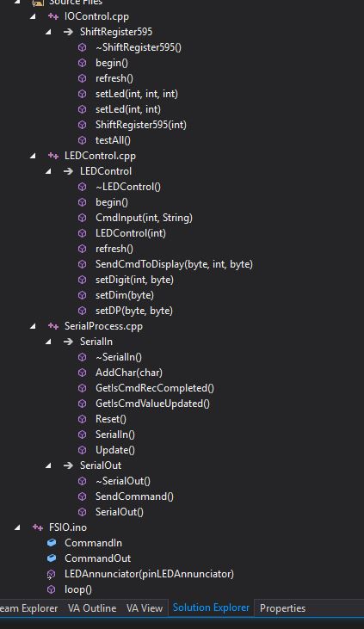Click the method icon beside LEDAnnunciator entry
The height and width of the screenshot is (629, 364).
click(51, 574)
